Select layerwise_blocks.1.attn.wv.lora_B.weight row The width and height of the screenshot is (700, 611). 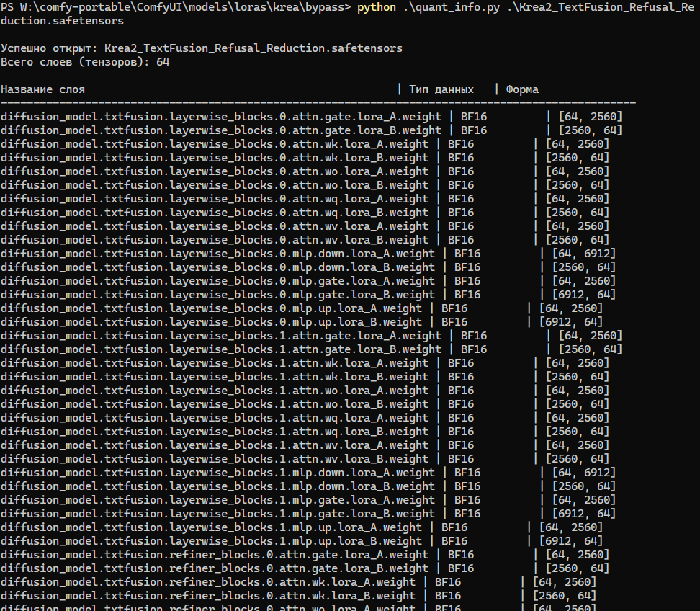305,459
